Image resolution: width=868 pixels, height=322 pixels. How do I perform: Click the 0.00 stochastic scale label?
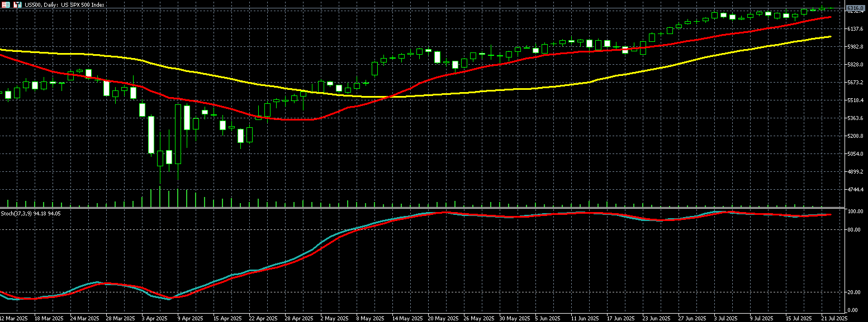(x=855, y=310)
